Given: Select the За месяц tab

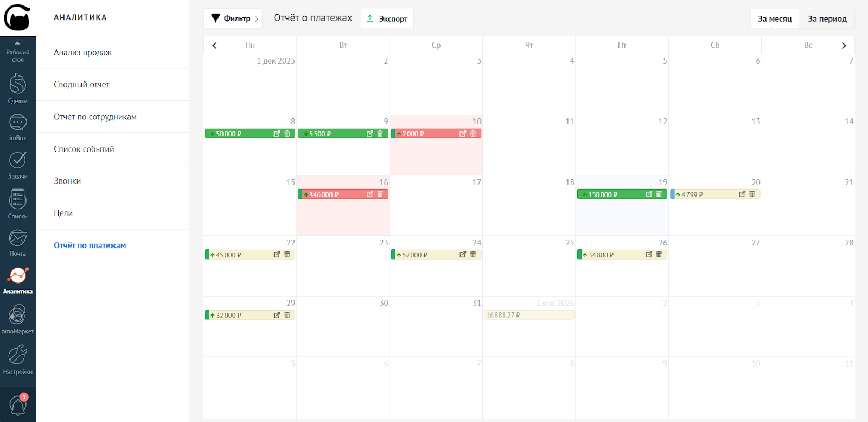Looking at the screenshot, I should [x=775, y=19].
